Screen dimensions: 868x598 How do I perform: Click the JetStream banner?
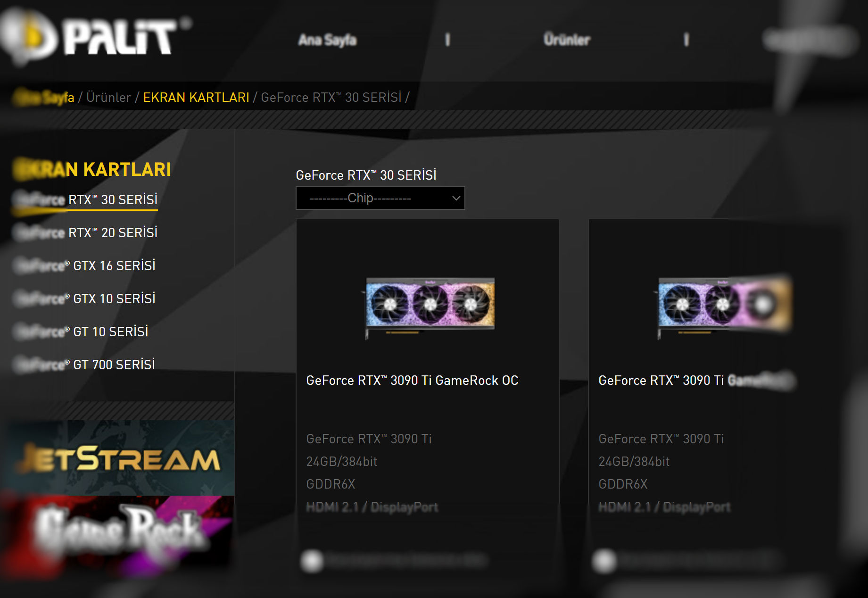(x=118, y=457)
